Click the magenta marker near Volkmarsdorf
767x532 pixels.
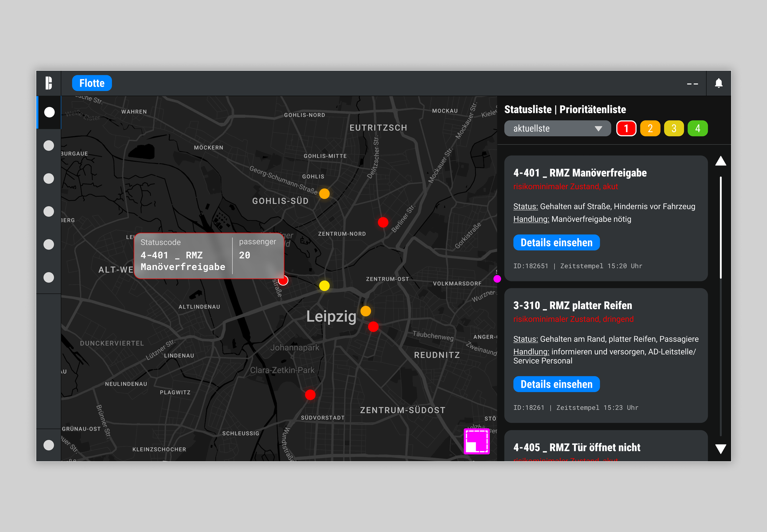coord(497,279)
